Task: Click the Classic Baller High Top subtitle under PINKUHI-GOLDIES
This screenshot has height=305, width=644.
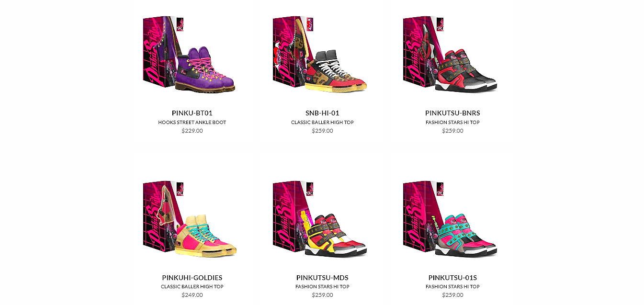Action: [x=192, y=286]
